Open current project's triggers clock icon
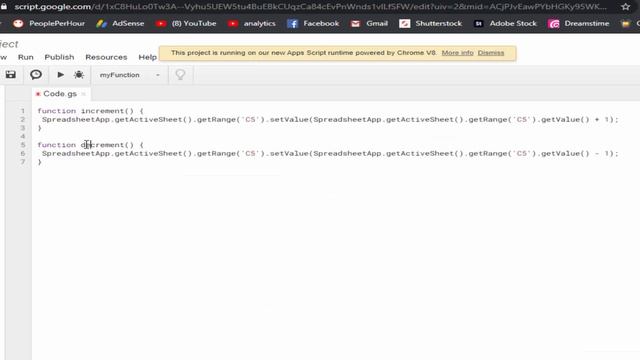 point(36,75)
